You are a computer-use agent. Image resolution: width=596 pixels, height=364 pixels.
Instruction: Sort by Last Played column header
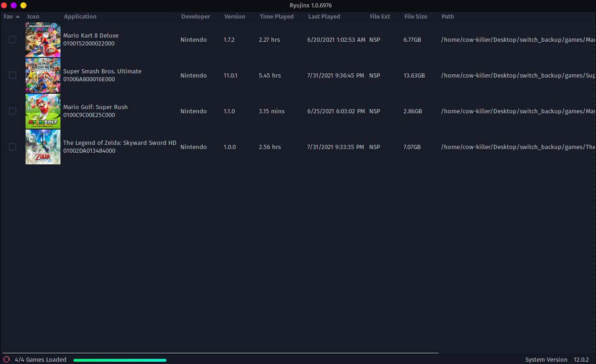[324, 17]
